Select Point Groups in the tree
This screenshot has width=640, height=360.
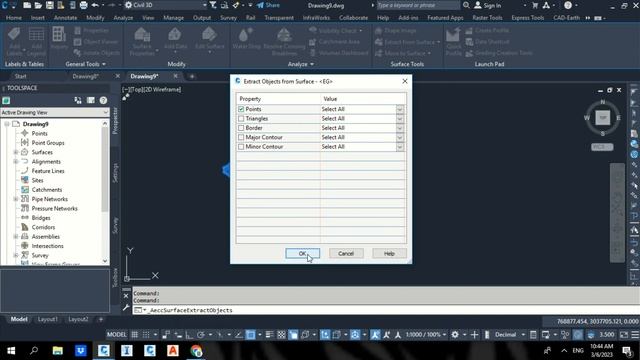coord(48,143)
